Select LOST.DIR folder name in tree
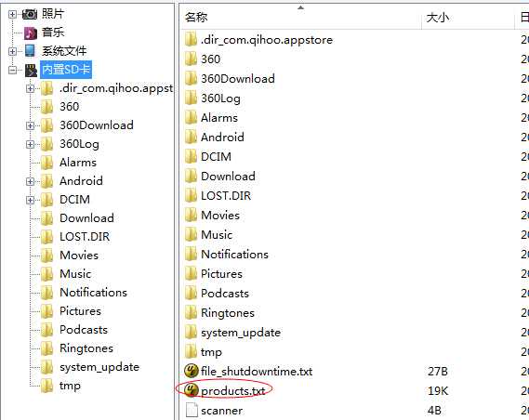This screenshot has width=529, height=420. coord(85,237)
